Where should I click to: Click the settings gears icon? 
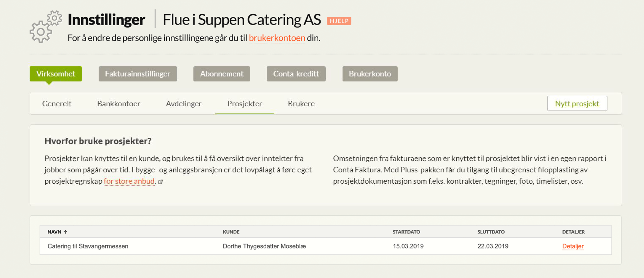[x=46, y=26]
